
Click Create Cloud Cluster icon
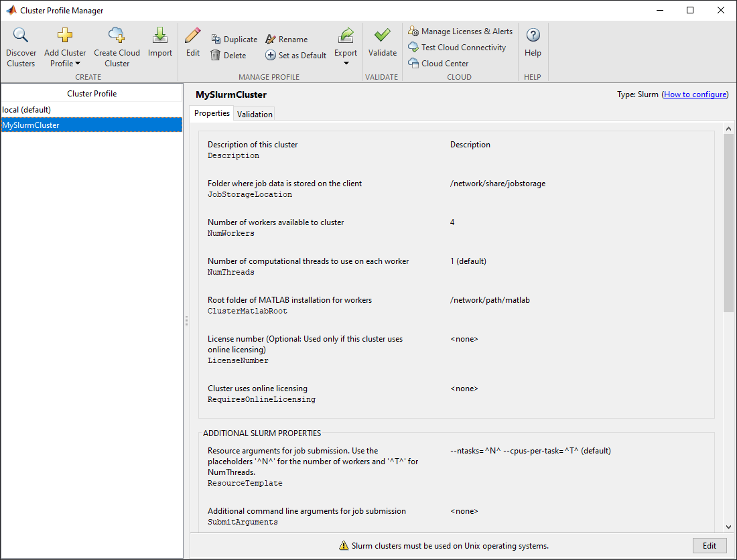click(x=117, y=35)
